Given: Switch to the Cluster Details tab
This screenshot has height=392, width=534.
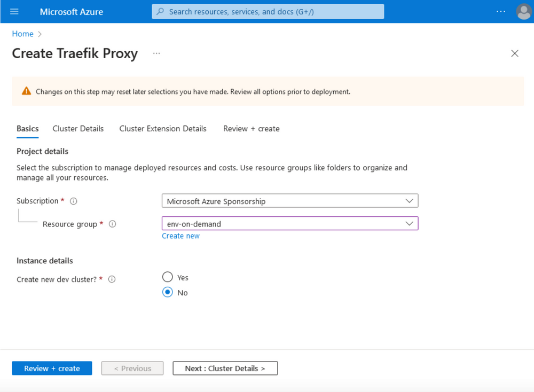Looking at the screenshot, I should (x=78, y=129).
